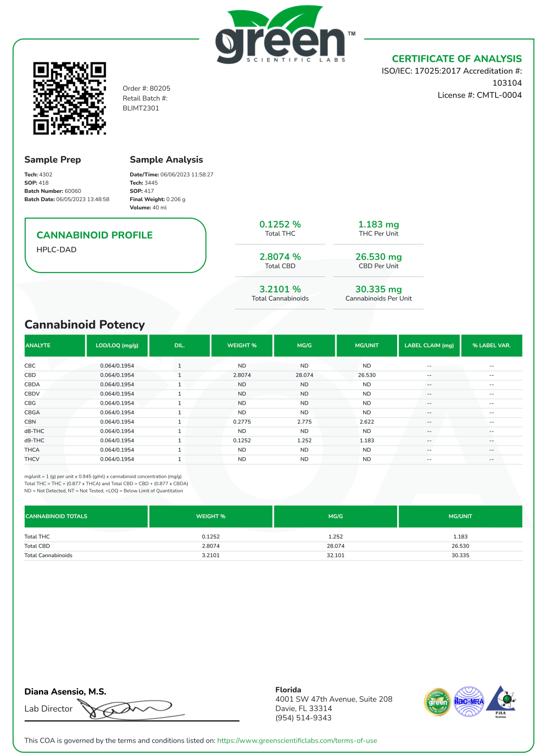Click the Cannabinoid Profile HPLC-DAD box
This screenshot has width=546, height=756.
click(x=115, y=245)
